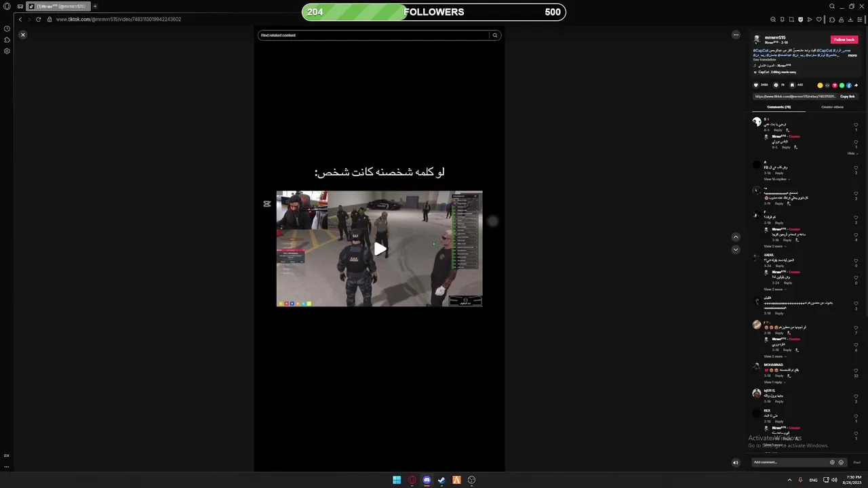The image size is (868, 488).
Task: Expand View 16 replies
Action: pyautogui.click(x=776, y=179)
